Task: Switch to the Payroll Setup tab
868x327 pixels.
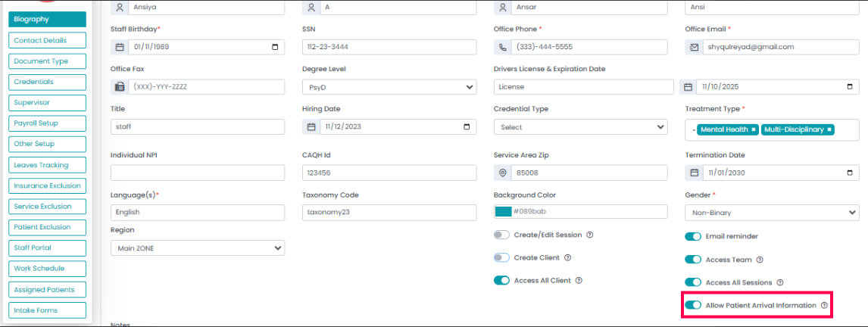Action: coord(48,123)
